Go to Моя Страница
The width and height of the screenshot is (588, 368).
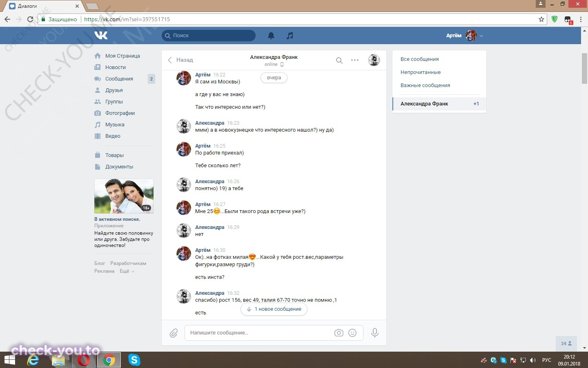(x=122, y=56)
